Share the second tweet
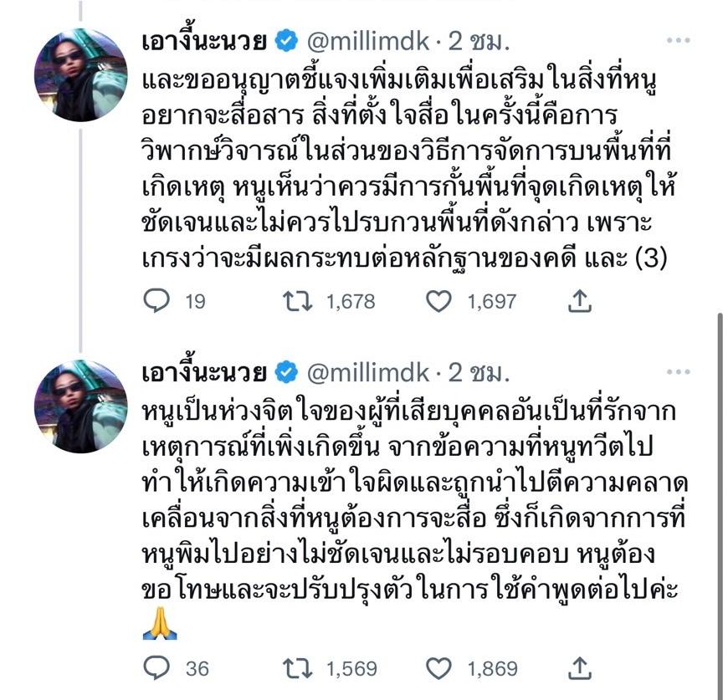Screen dimensions: 728x700 tap(580, 667)
